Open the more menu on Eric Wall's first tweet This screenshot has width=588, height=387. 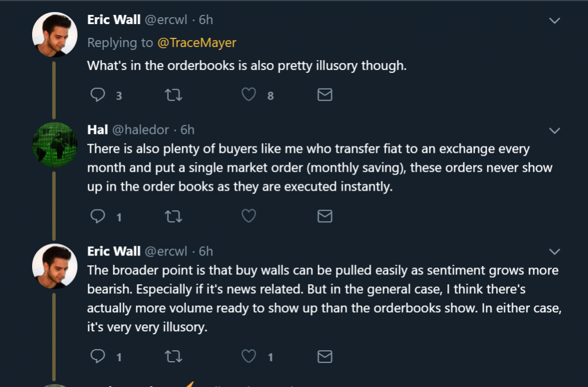(555, 21)
